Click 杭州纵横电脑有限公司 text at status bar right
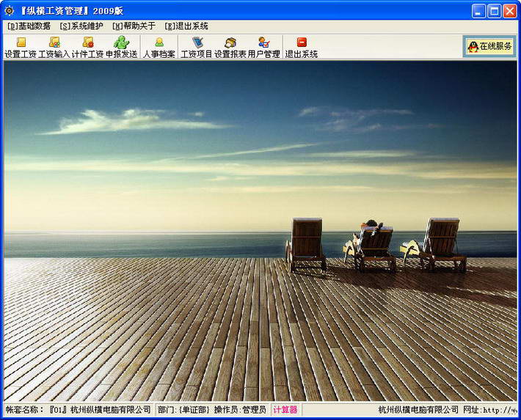This screenshot has width=521, height=420. [418, 410]
